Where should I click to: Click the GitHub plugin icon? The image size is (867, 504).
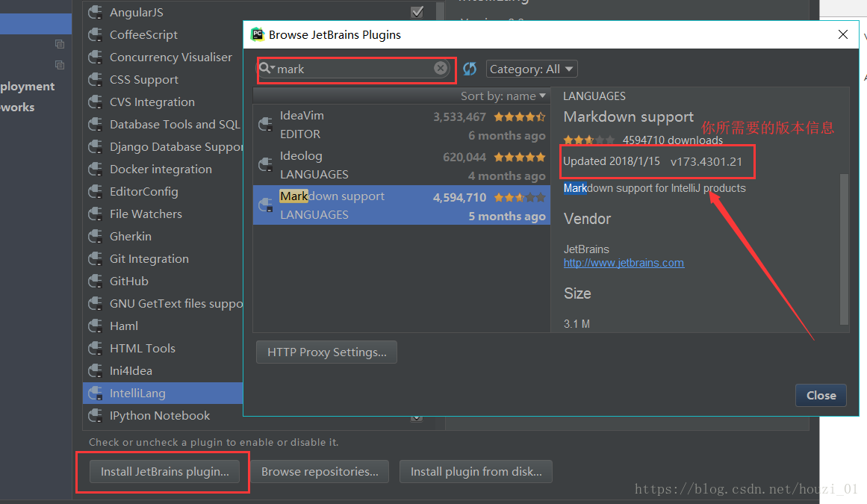pyautogui.click(x=95, y=281)
